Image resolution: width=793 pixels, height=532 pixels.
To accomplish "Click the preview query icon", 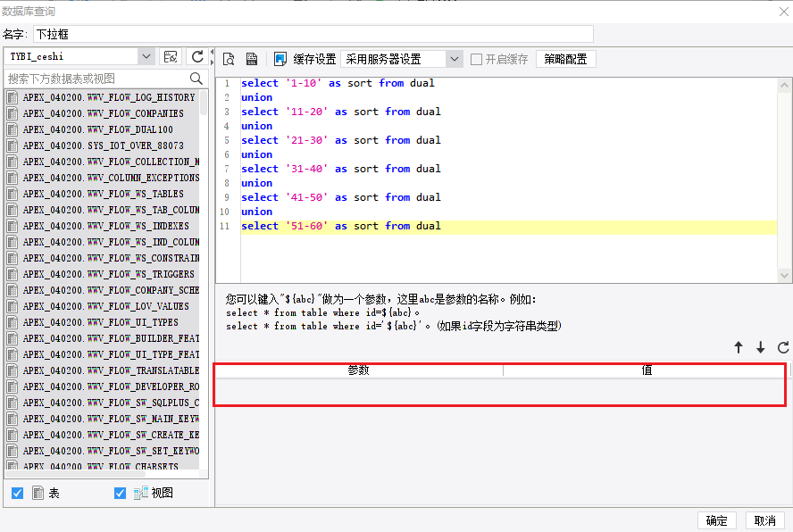I will coord(229,59).
